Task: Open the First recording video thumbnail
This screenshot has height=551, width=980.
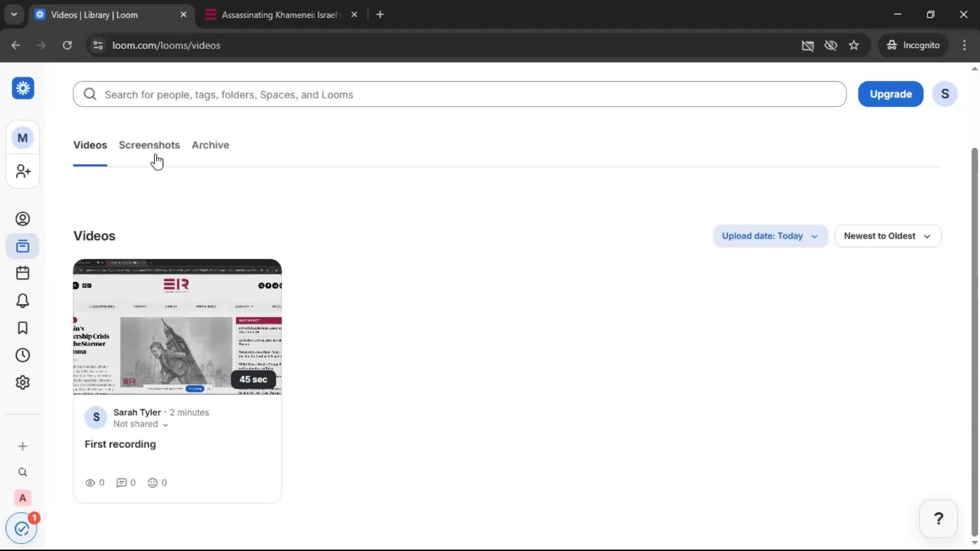Action: (x=177, y=327)
